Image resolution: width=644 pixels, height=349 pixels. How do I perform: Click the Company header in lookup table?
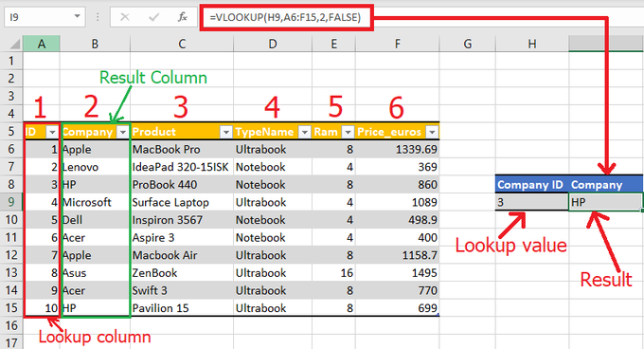(x=606, y=185)
